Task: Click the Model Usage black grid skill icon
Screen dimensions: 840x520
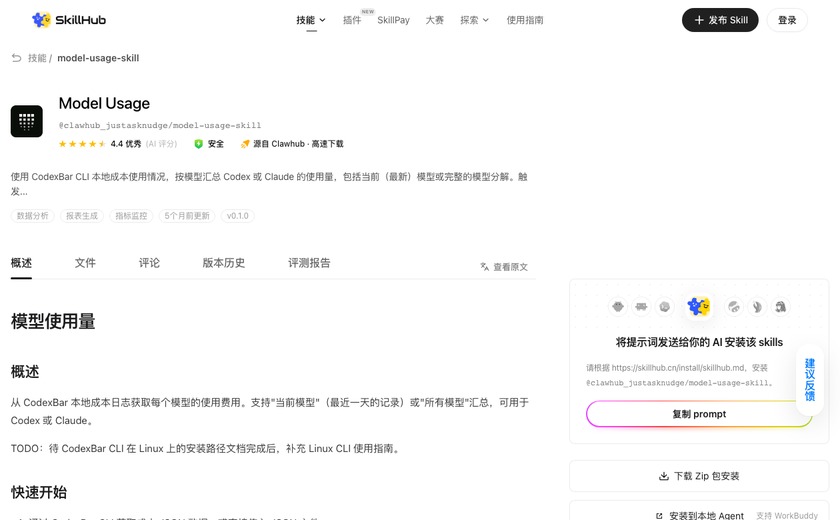Action: click(27, 121)
